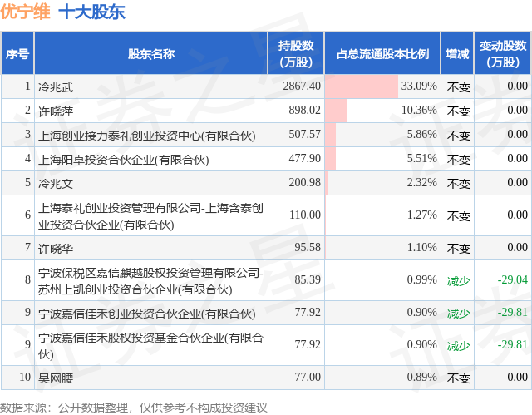This screenshot has width=532, height=415.
Task: Click 77.92 in 宁波嘉信佳禾创业投资 row
Action: [x=308, y=312]
